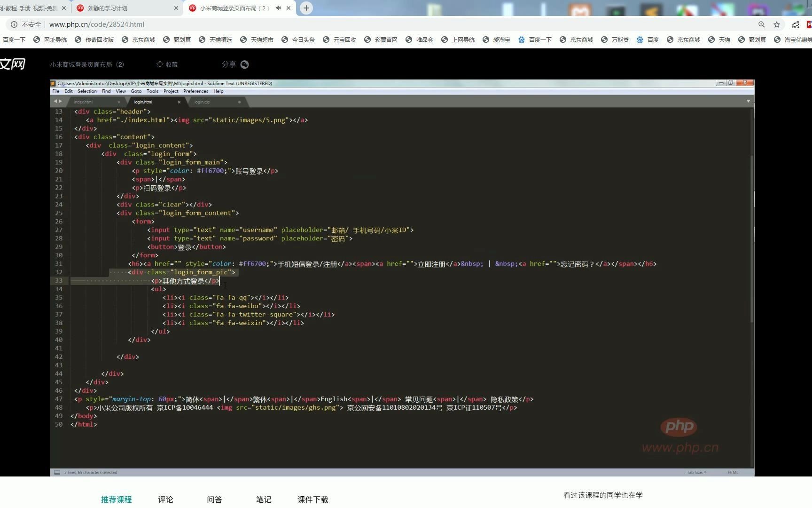
Task: Open the Help menu in Sublime Text
Action: [219, 91]
